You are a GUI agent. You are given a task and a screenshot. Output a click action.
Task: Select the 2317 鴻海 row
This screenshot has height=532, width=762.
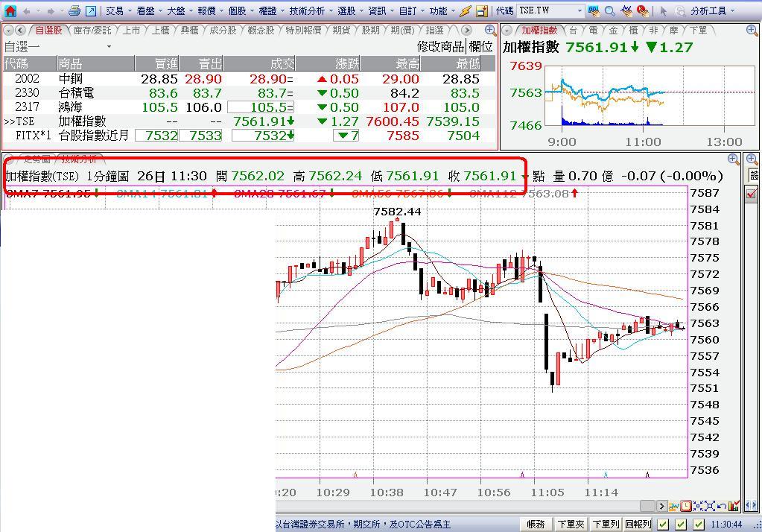click(x=248, y=107)
